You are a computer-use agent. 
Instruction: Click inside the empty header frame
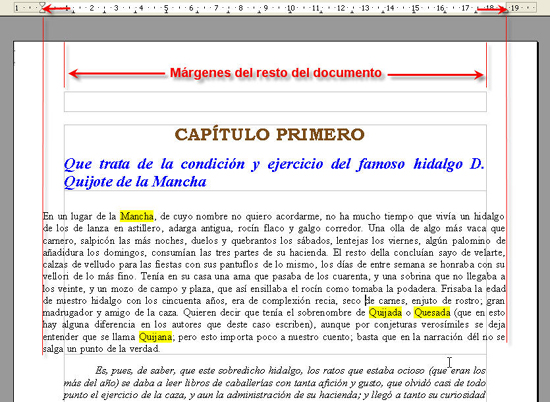click(x=275, y=102)
